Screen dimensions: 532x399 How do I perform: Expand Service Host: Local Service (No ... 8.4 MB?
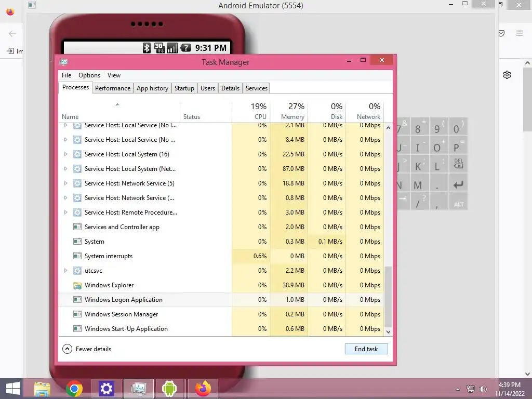[65, 139]
